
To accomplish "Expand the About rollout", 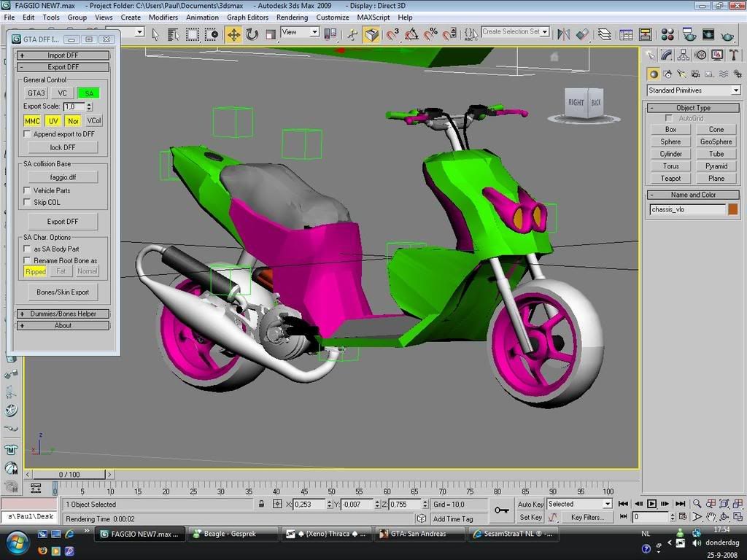I will click(63, 326).
